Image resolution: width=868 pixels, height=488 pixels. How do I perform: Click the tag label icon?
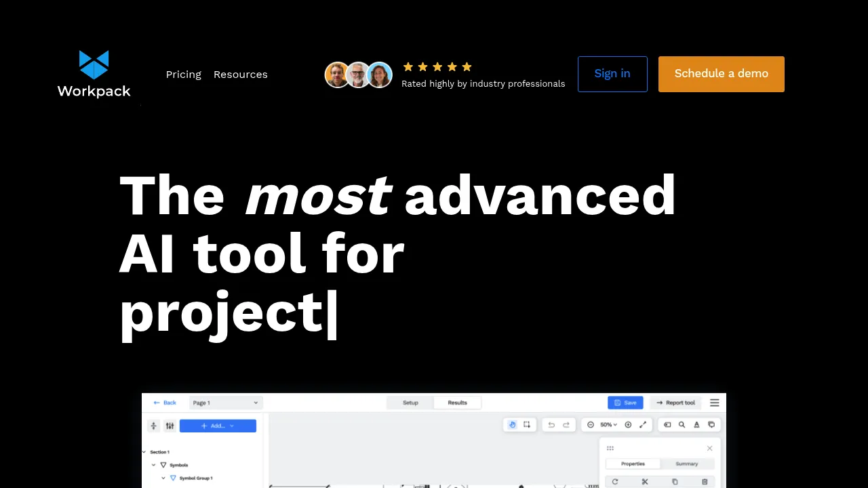coord(667,424)
